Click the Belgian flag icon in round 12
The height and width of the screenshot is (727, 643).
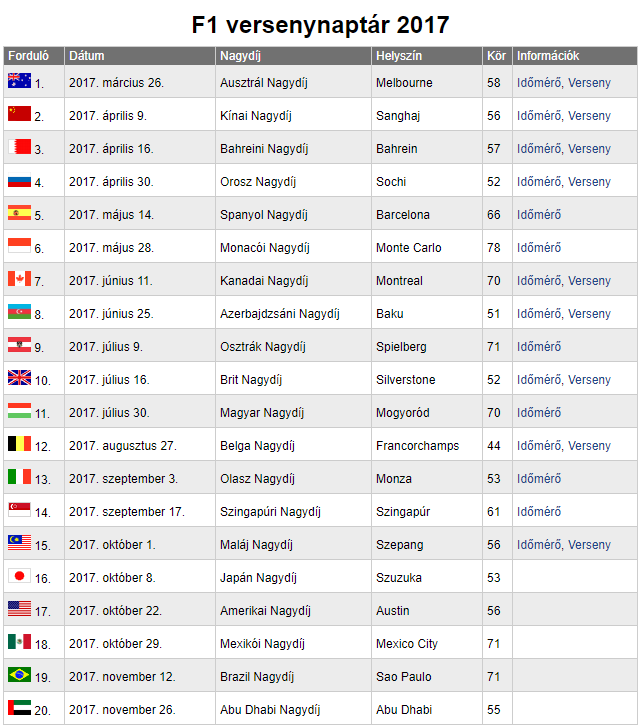(x=19, y=443)
